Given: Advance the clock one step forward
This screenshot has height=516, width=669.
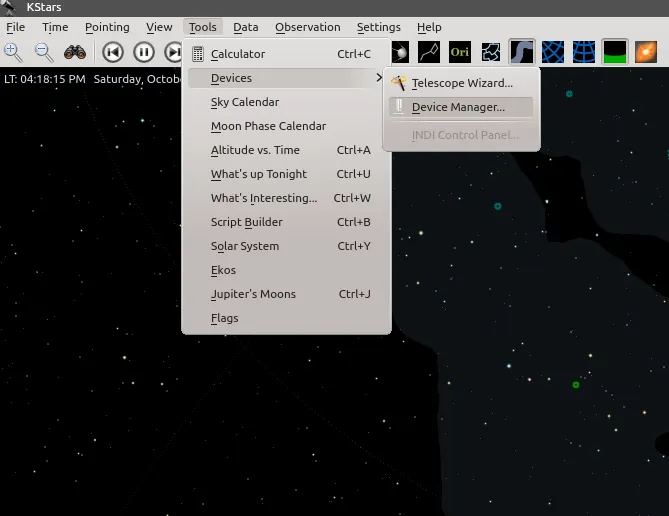Looking at the screenshot, I should (x=173, y=52).
